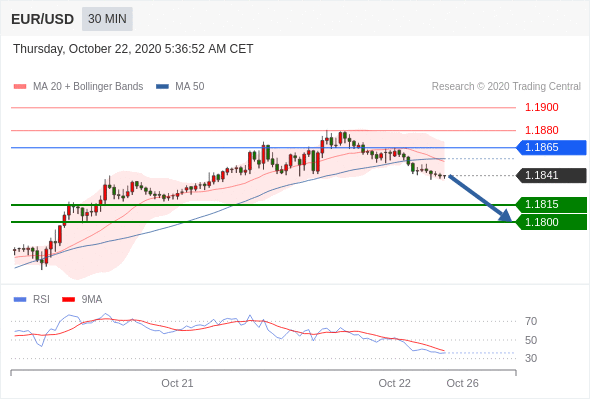
Task: Click the RSI legend label
Action: (x=41, y=300)
